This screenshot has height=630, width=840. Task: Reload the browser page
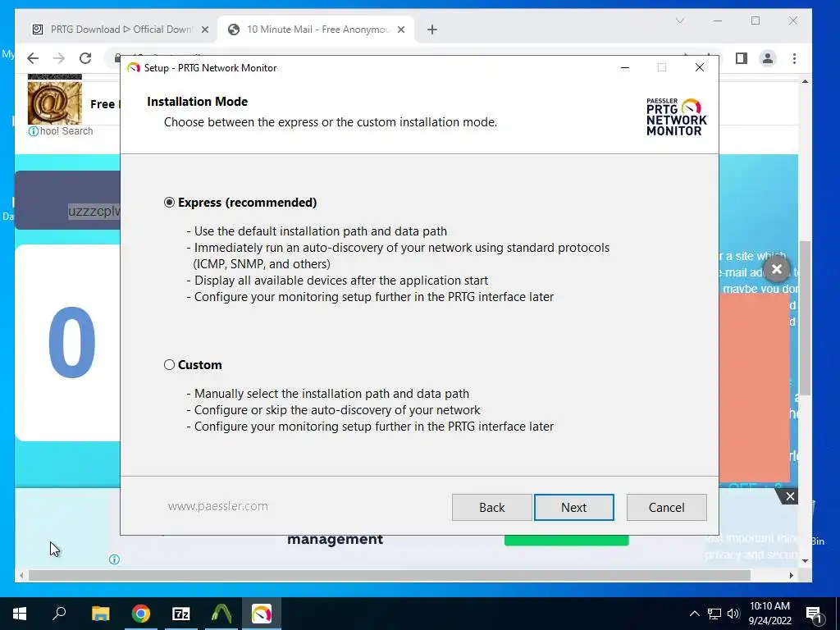coord(85,58)
